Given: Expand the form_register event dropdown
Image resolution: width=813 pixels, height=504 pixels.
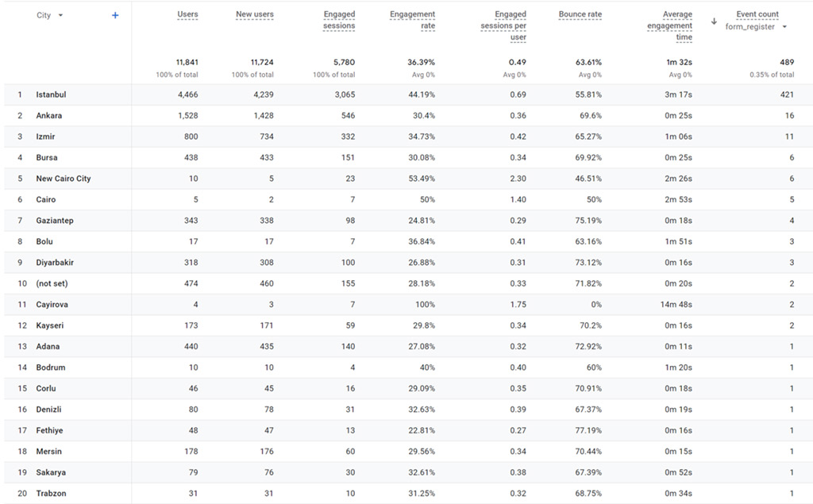Looking at the screenshot, I should coord(784,27).
